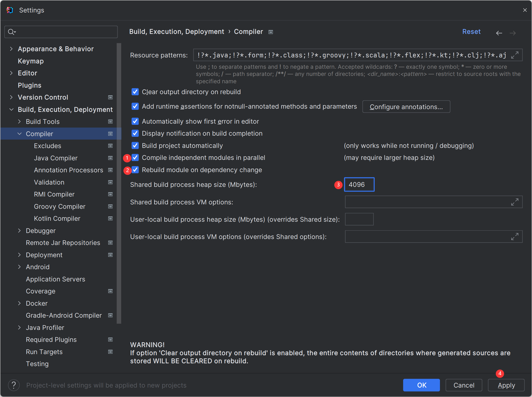Open the Kotlin Compiler page
The width and height of the screenshot is (532, 397).
[57, 218]
